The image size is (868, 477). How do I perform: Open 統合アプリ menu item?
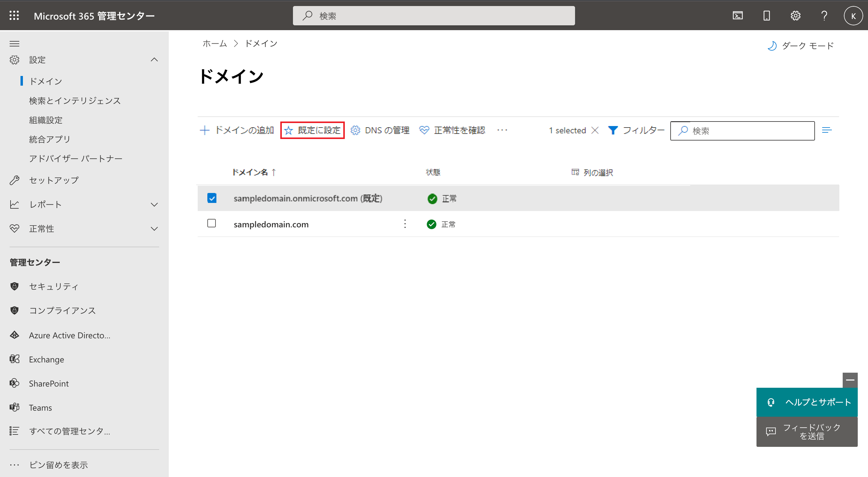50,139
